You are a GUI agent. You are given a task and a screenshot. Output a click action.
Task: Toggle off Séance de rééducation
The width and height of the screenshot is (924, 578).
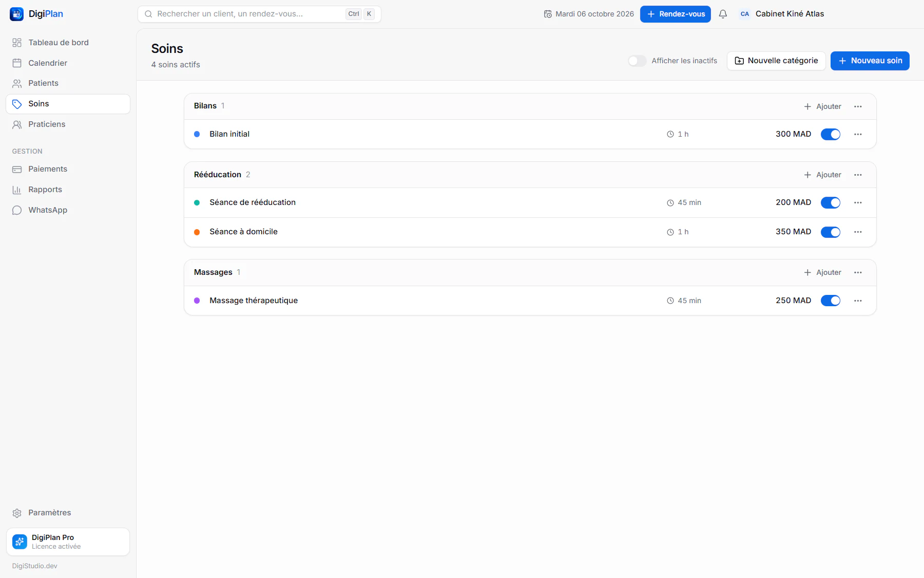tap(831, 202)
